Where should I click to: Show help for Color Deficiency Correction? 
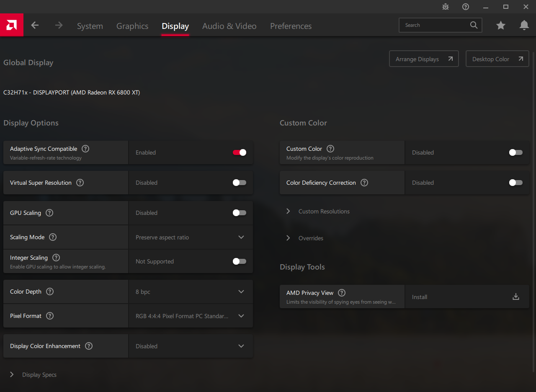click(x=364, y=183)
